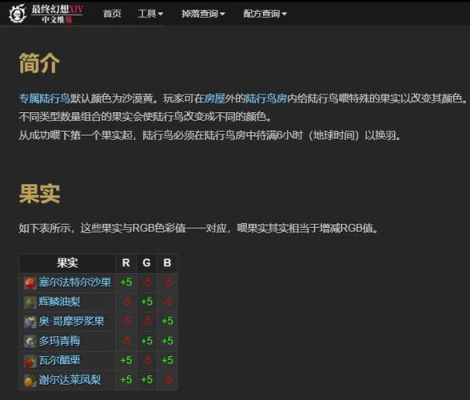Open the 瓦尔醋栗 item link
Viewport: 470px width, 400px height.
(59, 360)
